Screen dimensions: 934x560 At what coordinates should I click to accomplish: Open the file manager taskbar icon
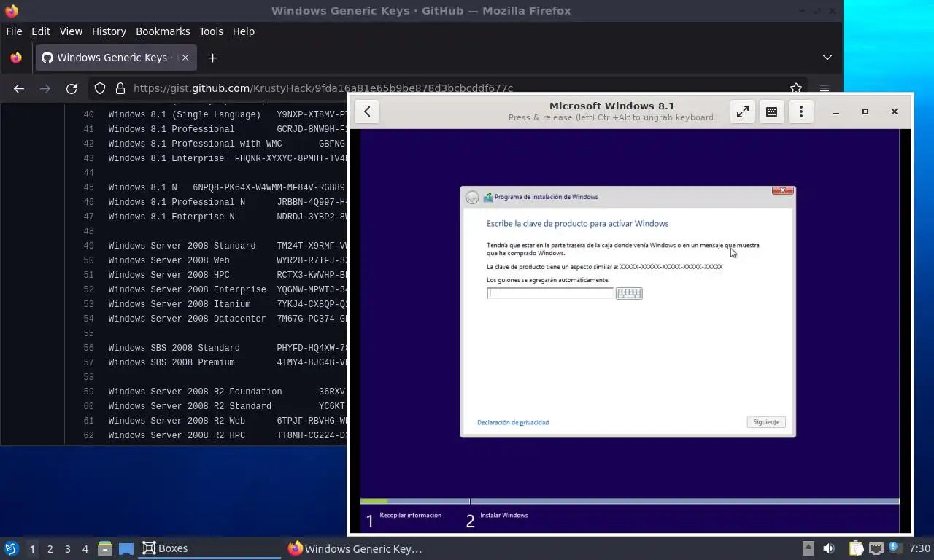point(104,548)
